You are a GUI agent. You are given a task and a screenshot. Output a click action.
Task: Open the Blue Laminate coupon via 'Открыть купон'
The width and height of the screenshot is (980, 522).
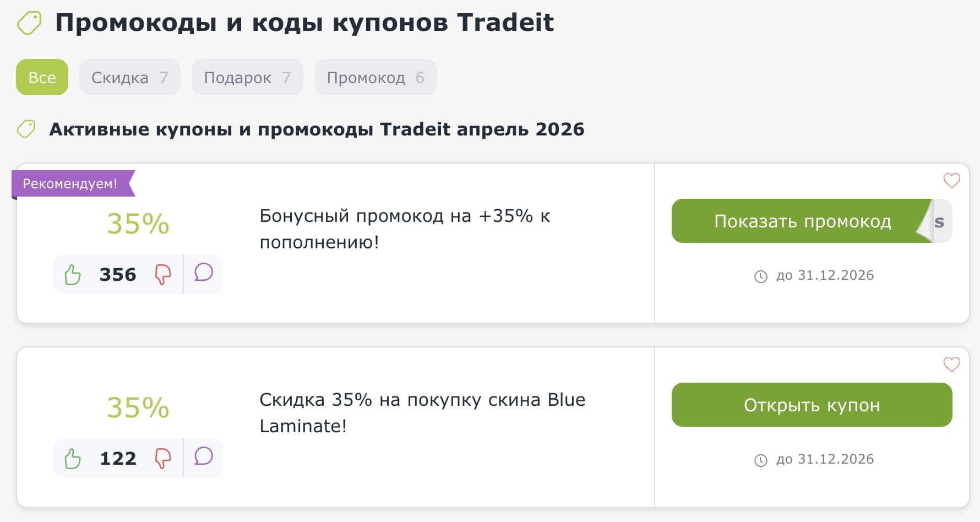(x=812, y=405)
